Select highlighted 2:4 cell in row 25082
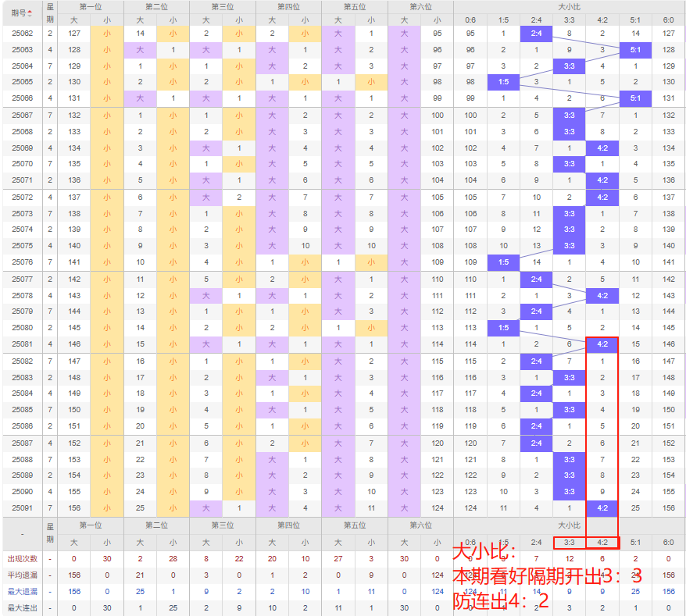 [x=536, y=361]
